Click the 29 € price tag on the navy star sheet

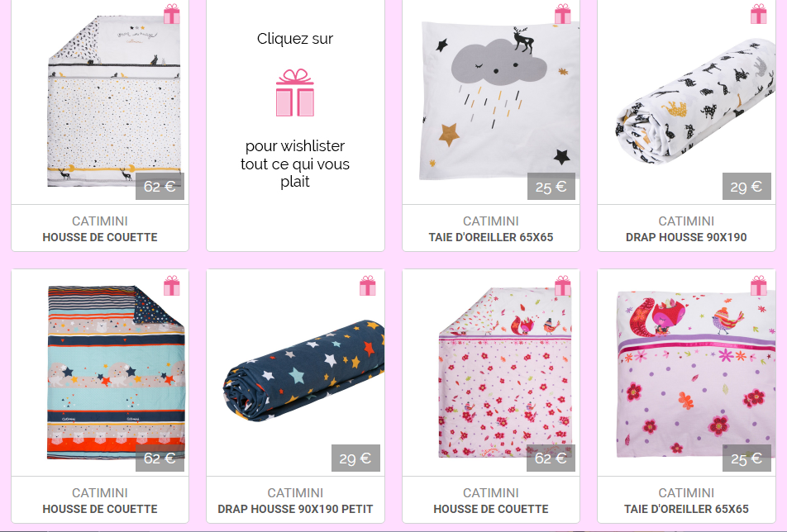355,458
